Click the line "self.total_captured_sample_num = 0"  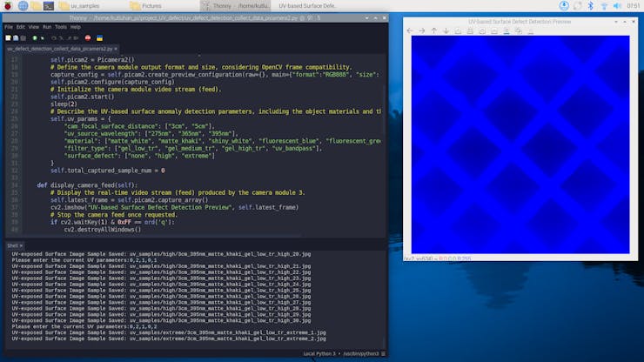click(x=108, y=170)
